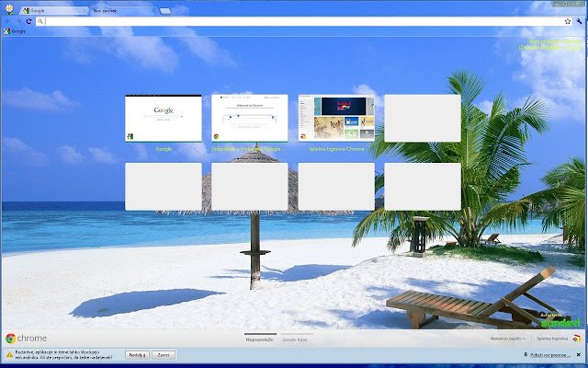588x368 pixels.
Task: Open a new tab with the new-tab button
Action: tap(165, 11)
